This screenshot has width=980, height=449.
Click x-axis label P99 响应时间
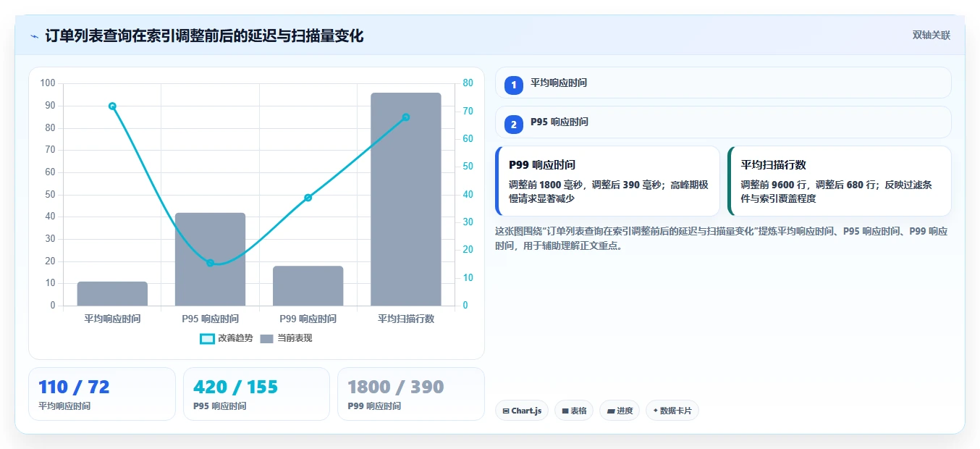tap(308, 319)
